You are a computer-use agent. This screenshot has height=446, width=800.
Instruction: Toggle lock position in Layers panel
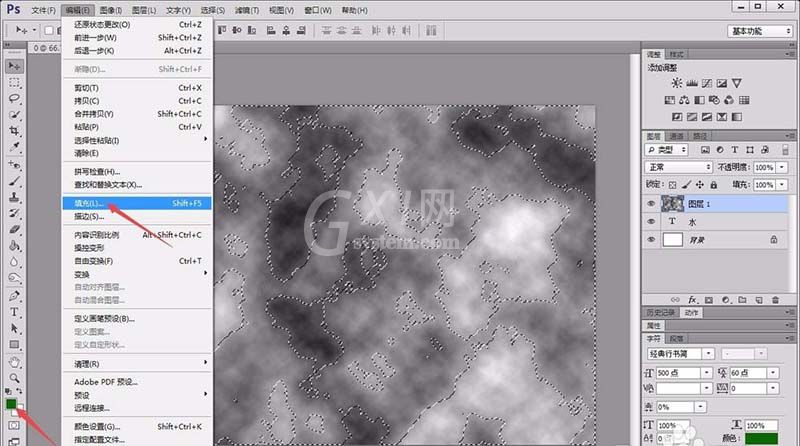point(699,185)
